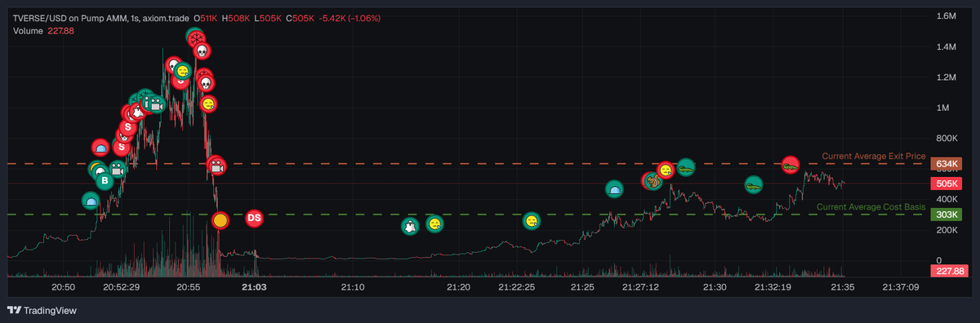
Task: Click the '-5.42K (-1.06%)' change value
Action: pyautogui.click(x=349, y=18)
